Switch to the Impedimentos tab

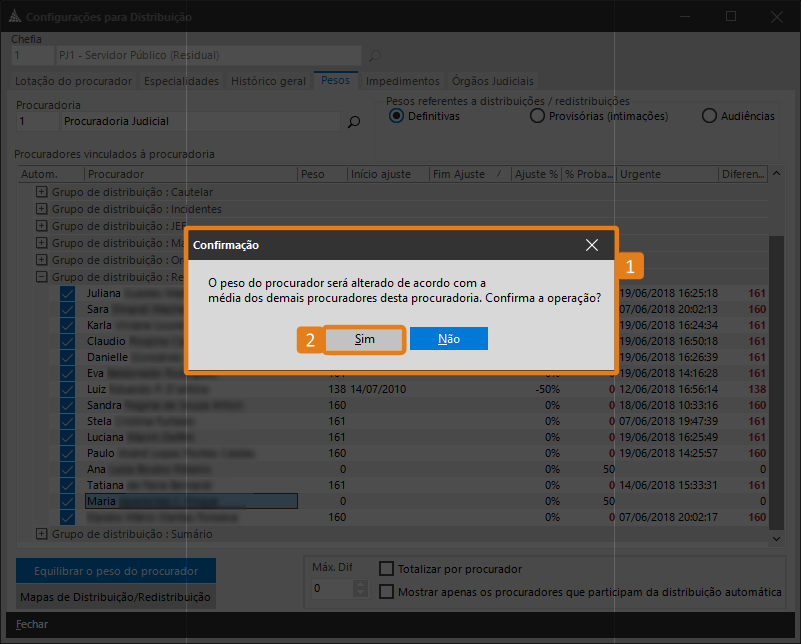[402, 81]
